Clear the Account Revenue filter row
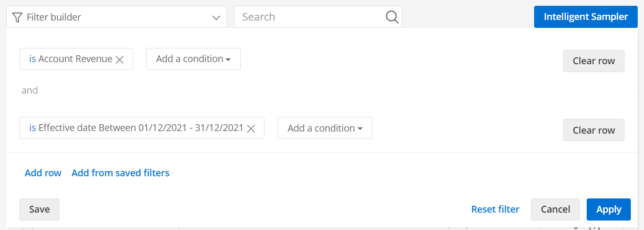644x230 pixels. pyautogui.click(x=594, y=61)
